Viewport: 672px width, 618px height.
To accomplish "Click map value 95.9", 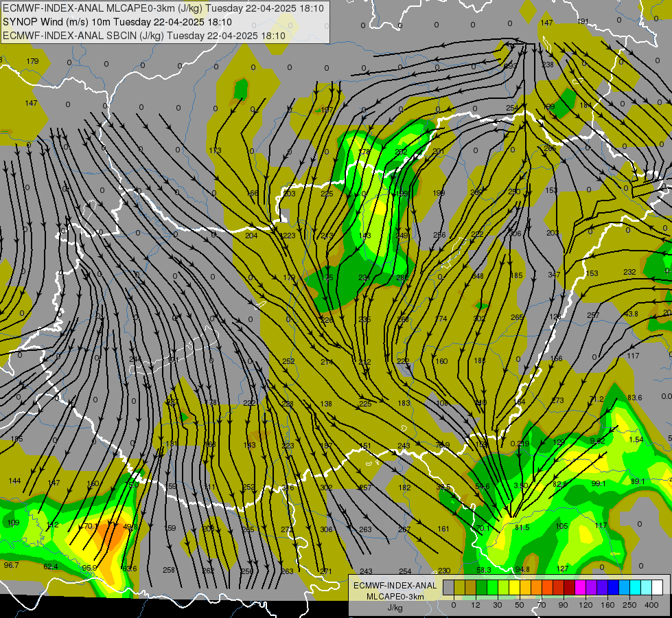I will point(89,568).
